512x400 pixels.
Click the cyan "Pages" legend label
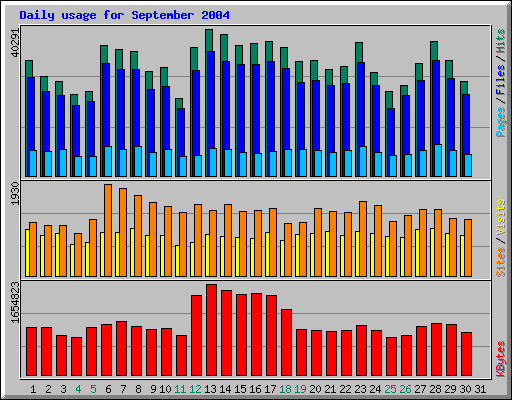point(501,122)
